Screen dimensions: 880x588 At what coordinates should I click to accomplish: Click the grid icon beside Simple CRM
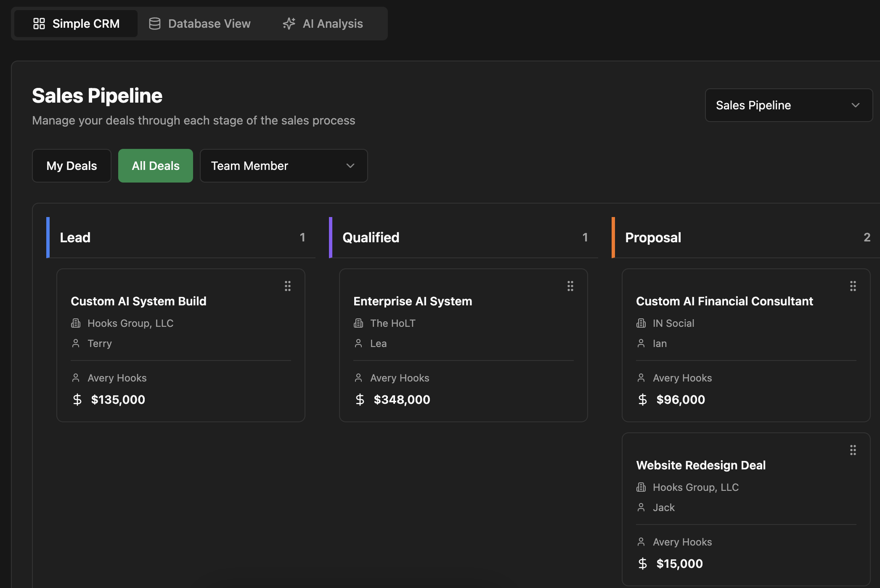(39, 24)
